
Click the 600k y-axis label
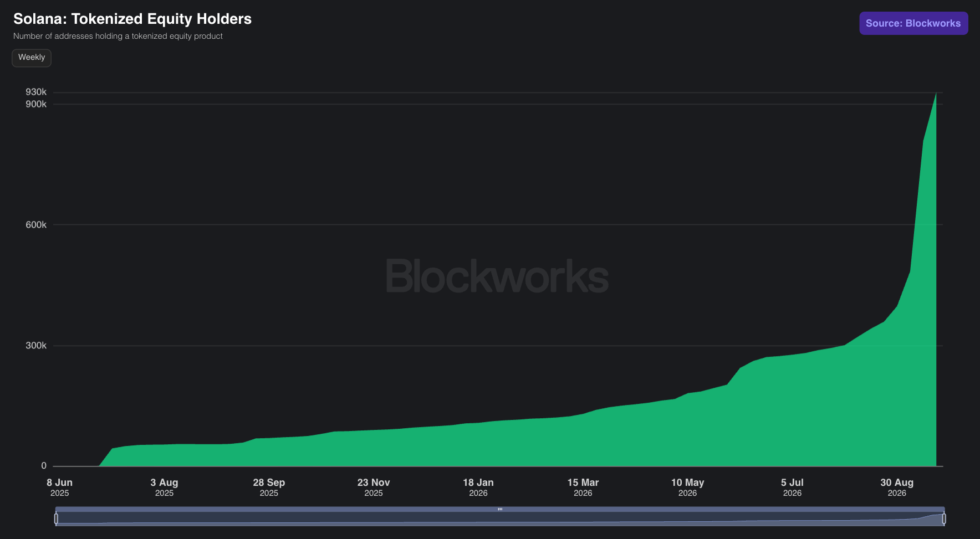(36, 225)
